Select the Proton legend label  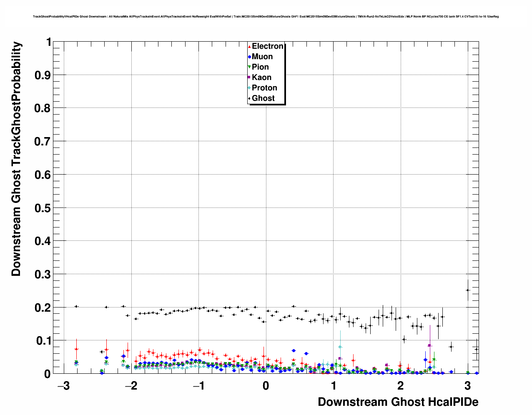coord(264,88)
